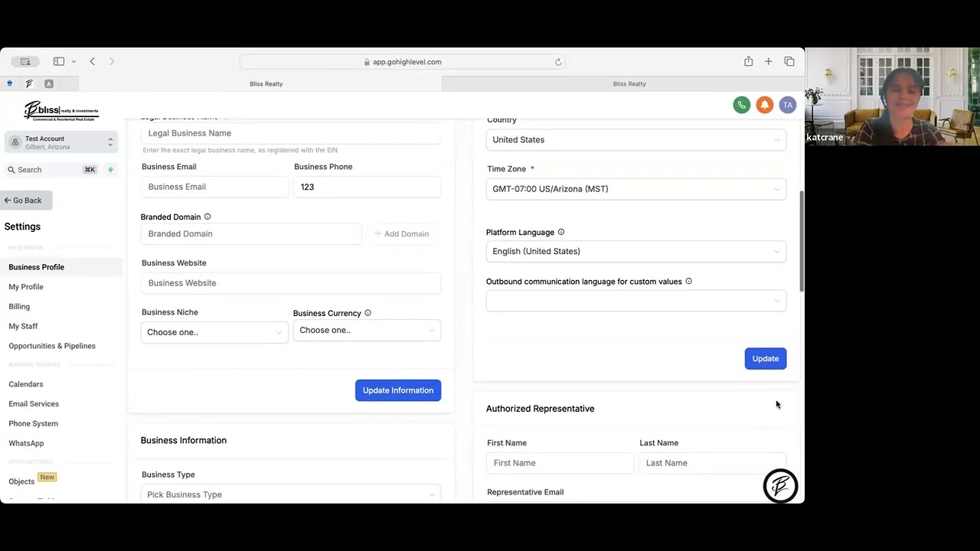Click the green sparkle icon beside Search
The height and width of the screenshot is (551, 980).
click(x=110, y=169)
